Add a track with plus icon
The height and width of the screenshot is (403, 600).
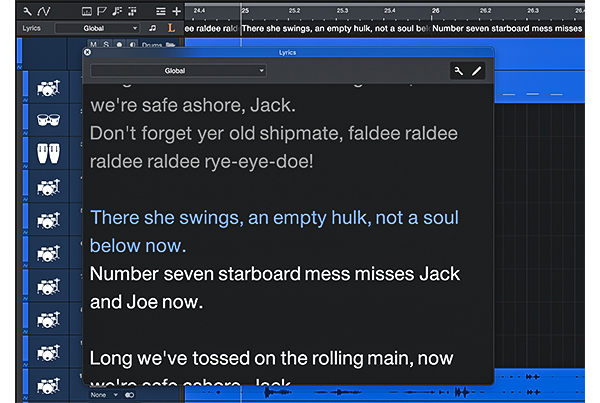176,11
